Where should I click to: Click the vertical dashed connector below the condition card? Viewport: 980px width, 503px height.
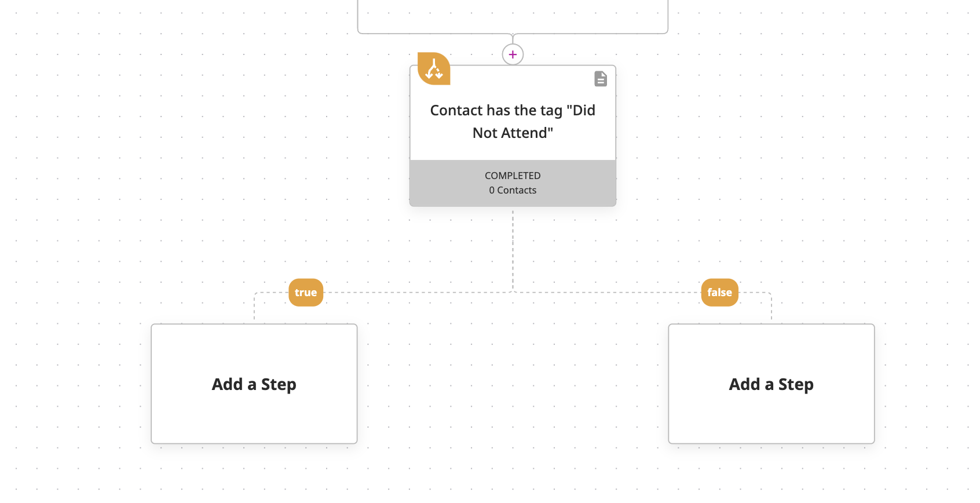(513, 249)
